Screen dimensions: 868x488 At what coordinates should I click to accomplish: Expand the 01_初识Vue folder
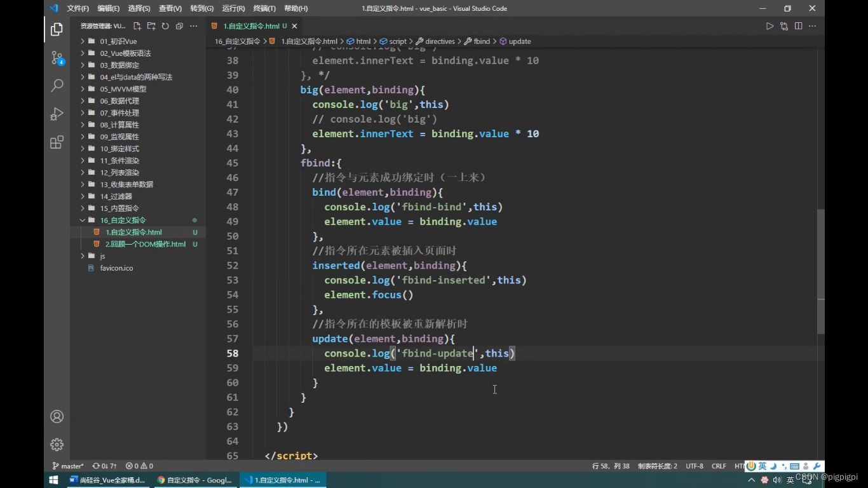coord(138,41)
